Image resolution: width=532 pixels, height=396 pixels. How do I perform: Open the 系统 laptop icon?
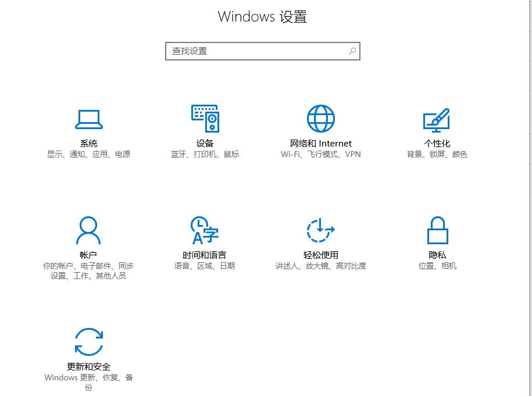(88, 119)
